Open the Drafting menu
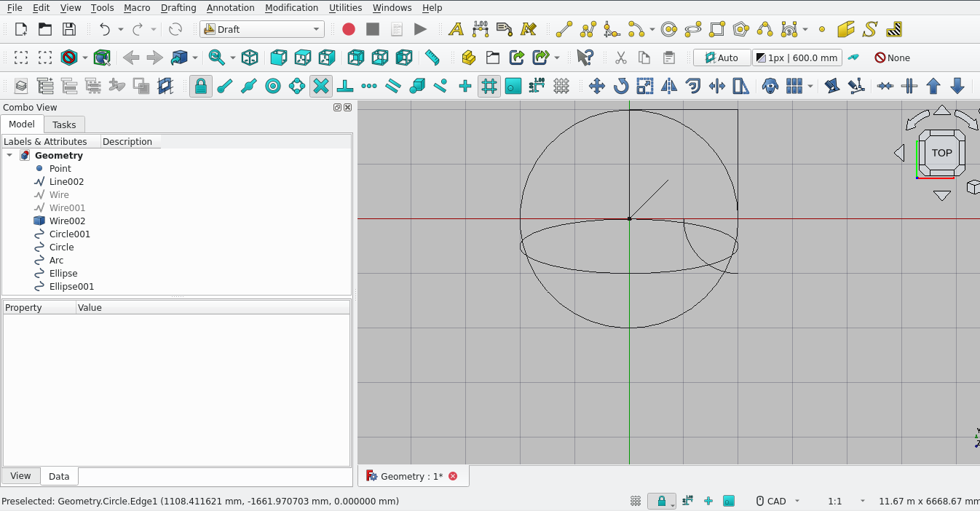The height and width of the screenshot is (511, 980). click(x=178, y=7)
